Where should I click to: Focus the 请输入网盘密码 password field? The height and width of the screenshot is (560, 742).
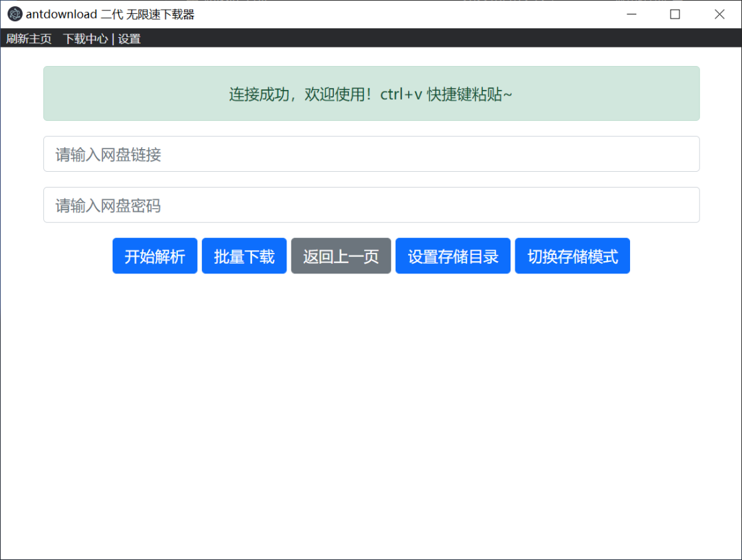pyautogui.click(x=371, y=205)
